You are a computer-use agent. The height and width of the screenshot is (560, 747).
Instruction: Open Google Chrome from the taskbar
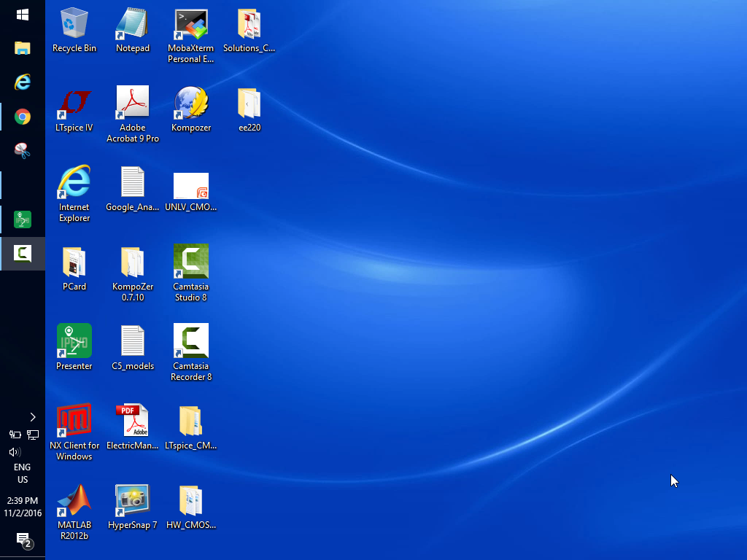tap(22, 117)
